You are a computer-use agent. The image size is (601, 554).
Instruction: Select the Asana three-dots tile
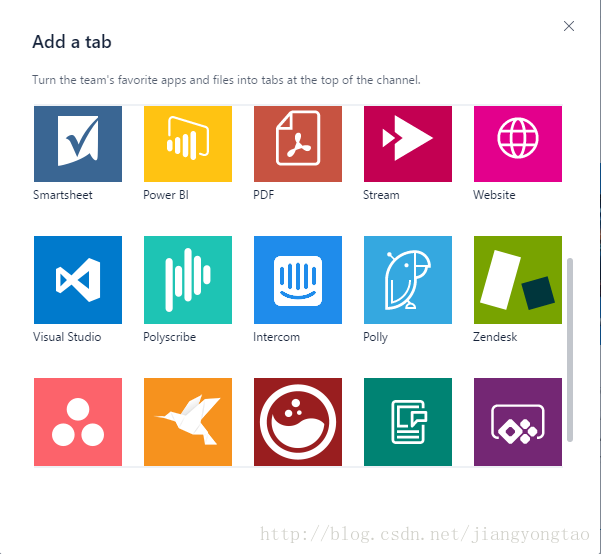78,422
